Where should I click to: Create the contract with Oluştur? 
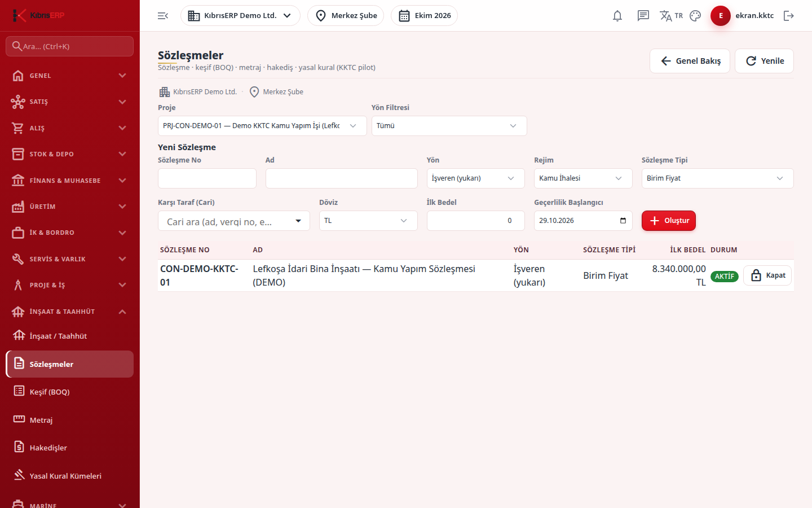[669, 221]
